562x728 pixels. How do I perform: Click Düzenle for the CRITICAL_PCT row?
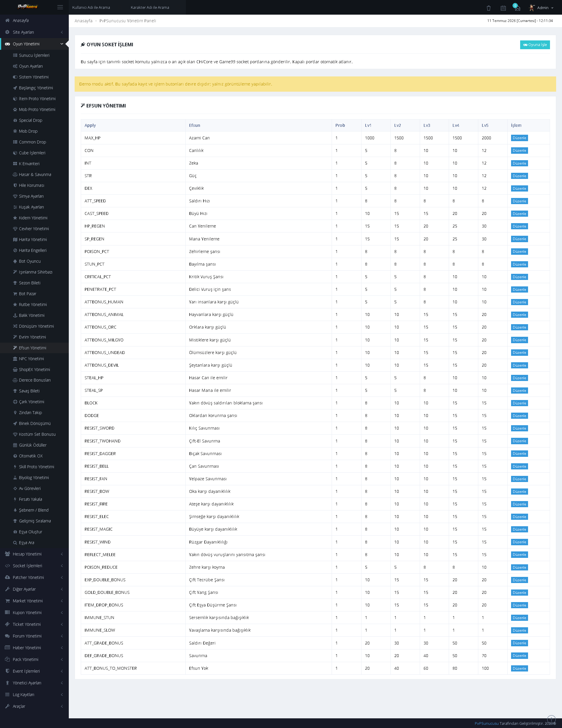pos(519,277)
